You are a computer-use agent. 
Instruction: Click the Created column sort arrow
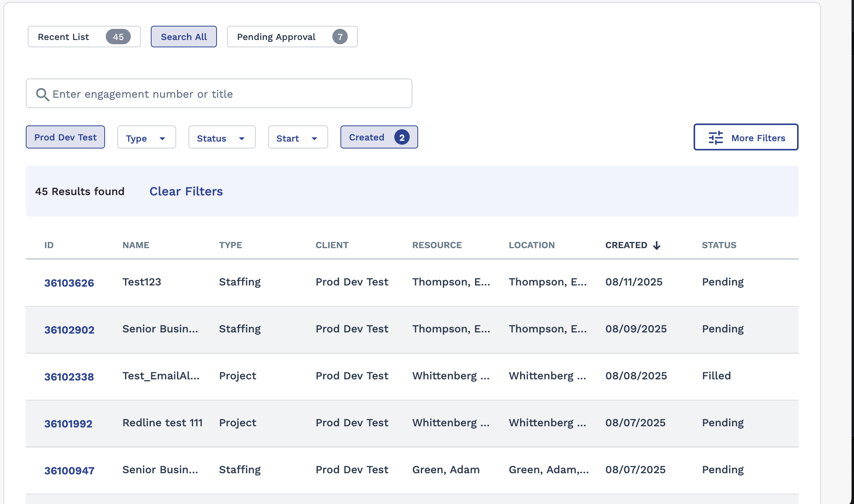[x=657, y=245]
